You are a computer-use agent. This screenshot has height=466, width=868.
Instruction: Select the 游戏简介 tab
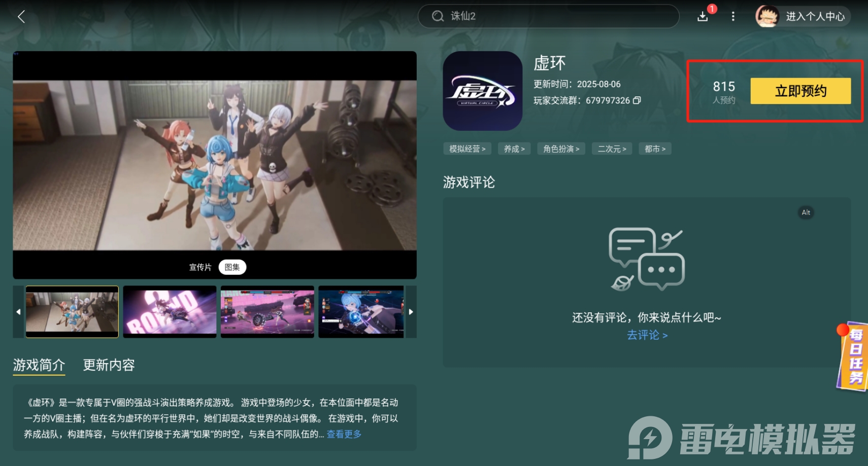(39, 365)
